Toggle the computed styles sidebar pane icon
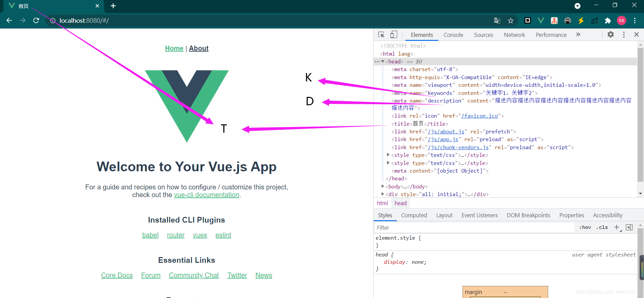This screenshot has width=644, height=298. 629,227
